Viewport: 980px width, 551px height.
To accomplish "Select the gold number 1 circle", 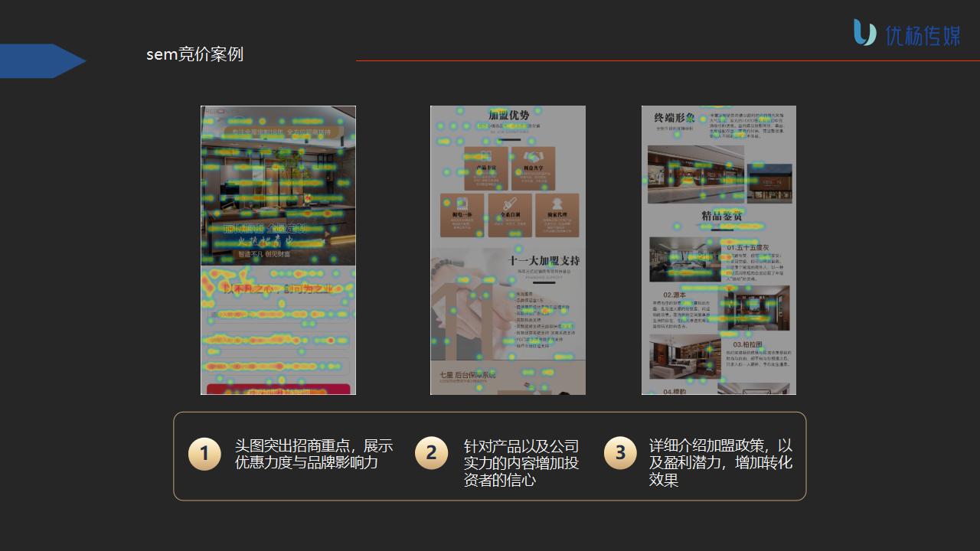I will (x=204, y=454).
